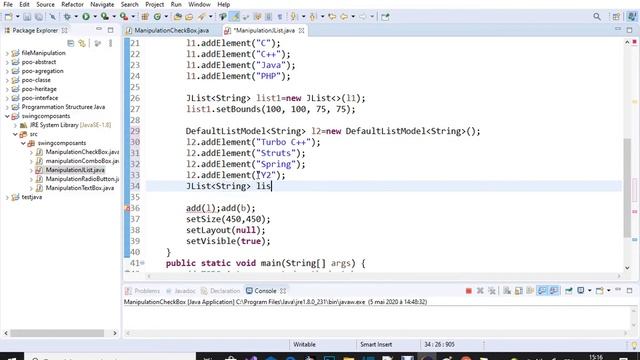
Task: Click the New file wizard icon
Action: pyautogui.click(x=9, y=17)
